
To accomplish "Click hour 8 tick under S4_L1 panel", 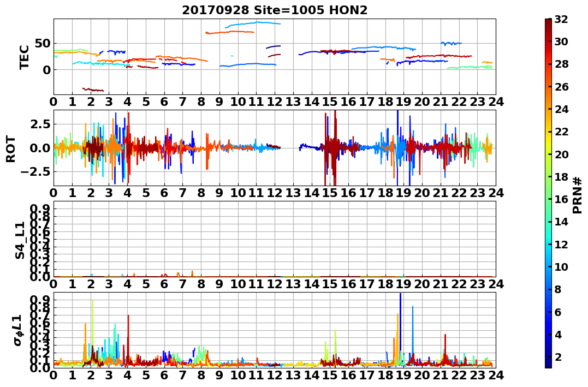I will tap(201, 284).
